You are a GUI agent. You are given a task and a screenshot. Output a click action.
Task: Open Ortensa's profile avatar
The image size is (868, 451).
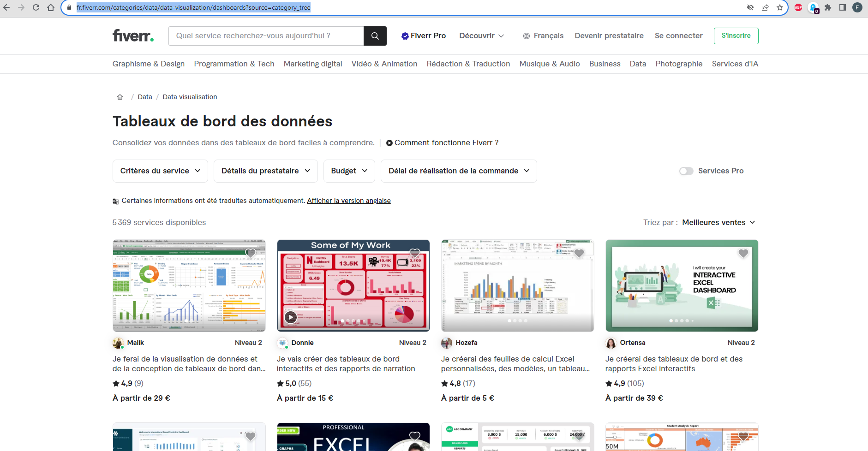pyautogui.click(x=611, y=343)
